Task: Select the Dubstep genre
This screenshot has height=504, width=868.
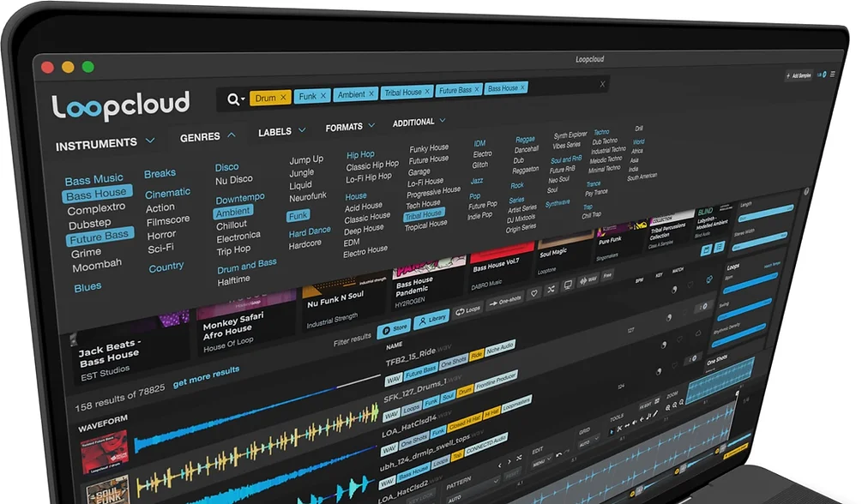Action: [x=90, y=224]
